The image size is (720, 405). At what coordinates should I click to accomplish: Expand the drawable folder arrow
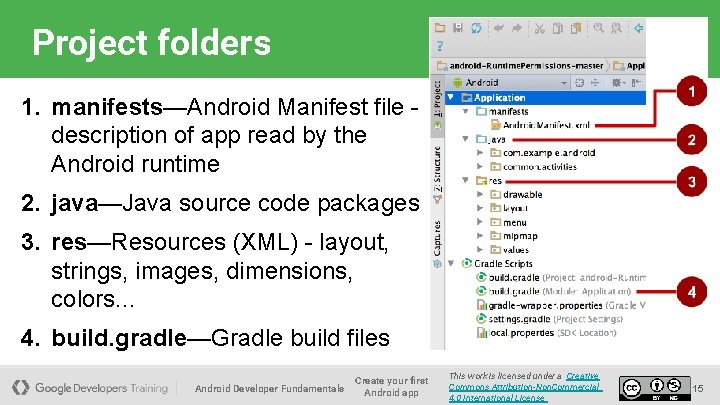pyautogui.click(x=480, y=194)
